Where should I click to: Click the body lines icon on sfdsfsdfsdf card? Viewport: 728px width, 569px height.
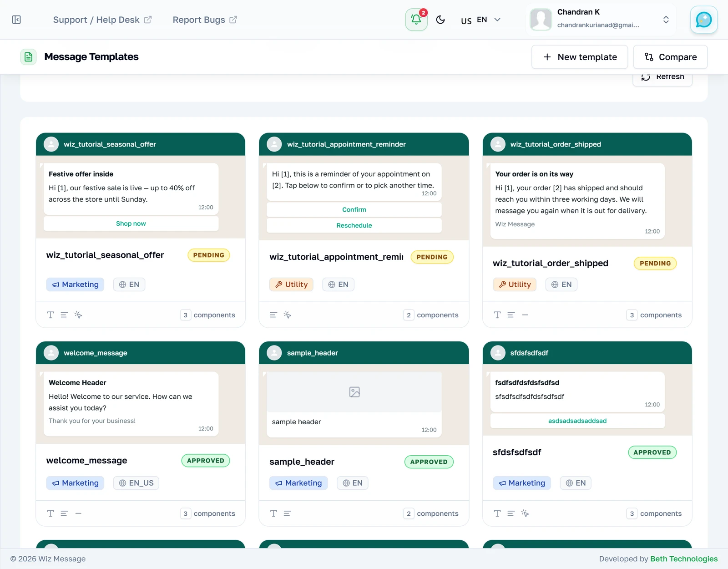[511, 513]
